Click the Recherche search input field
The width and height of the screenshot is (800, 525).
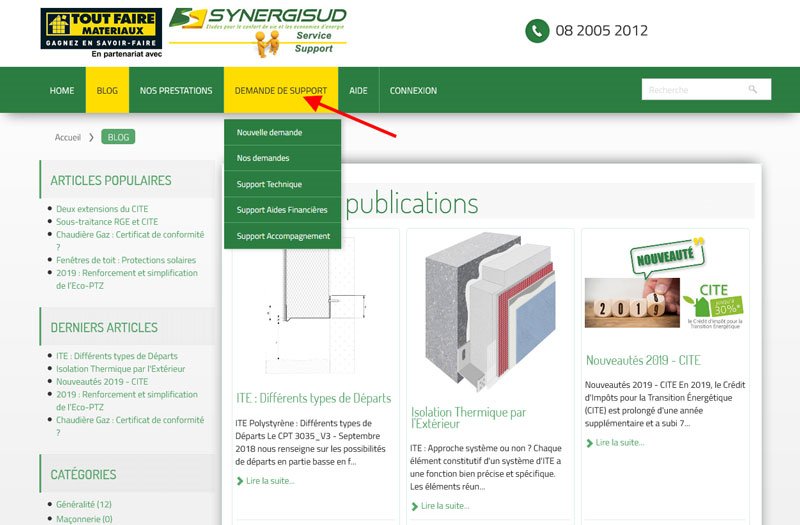point(692,90)
